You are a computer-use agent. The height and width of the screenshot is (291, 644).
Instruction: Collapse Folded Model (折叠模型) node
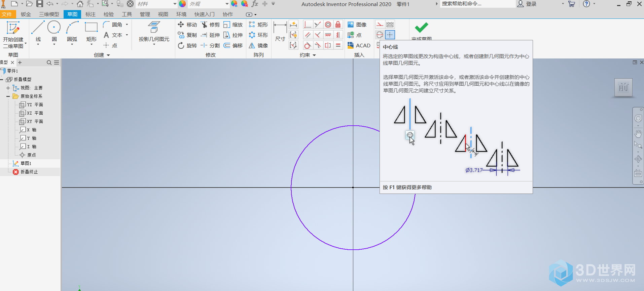(2, 80)
